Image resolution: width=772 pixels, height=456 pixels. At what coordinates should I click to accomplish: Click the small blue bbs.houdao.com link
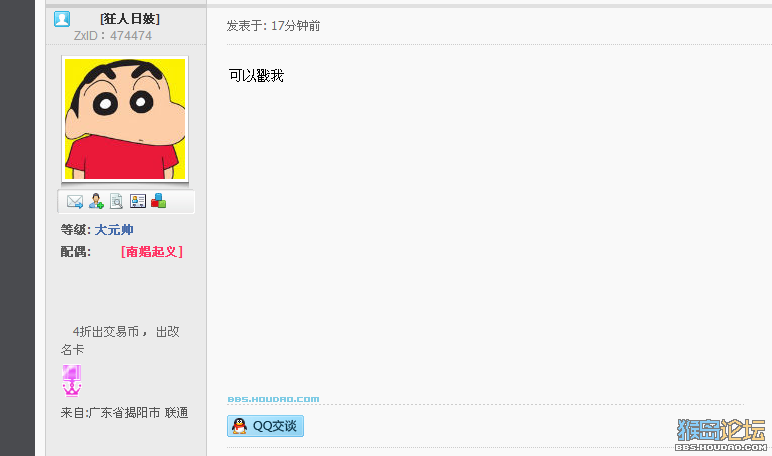pos(273,399)
